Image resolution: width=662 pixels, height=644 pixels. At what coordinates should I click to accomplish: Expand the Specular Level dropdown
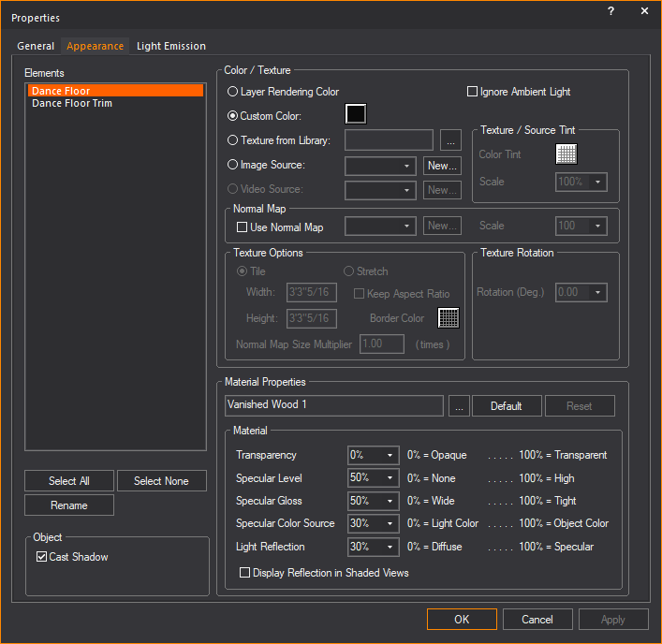(x=374, y=478)
